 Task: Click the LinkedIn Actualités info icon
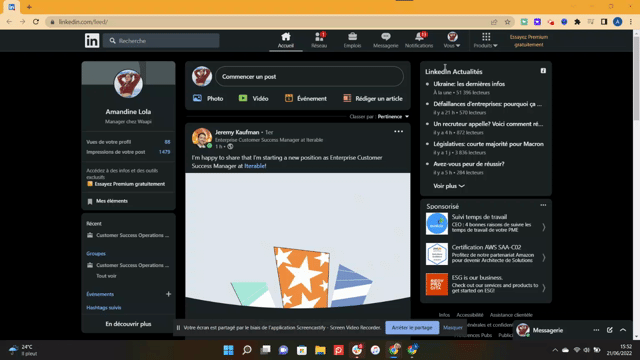543,71
